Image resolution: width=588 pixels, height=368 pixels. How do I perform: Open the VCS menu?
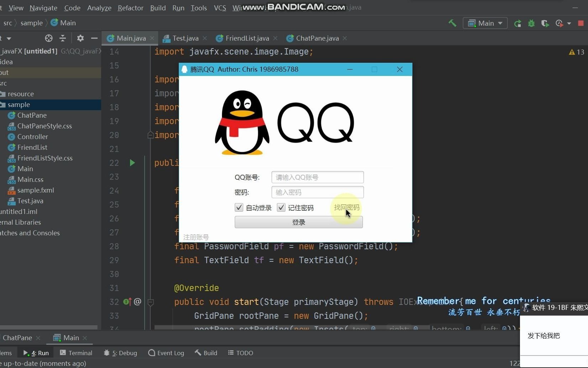(220, 8)
